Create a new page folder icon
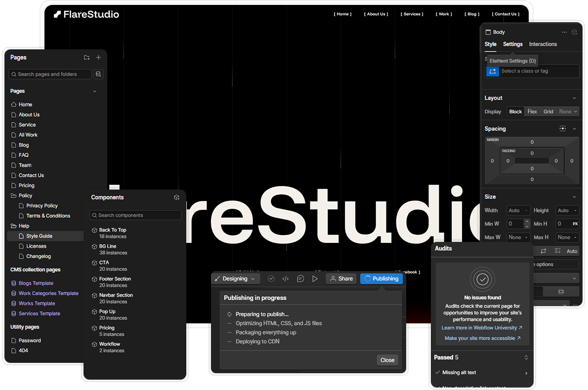The height and width of the screenshot is (390, 588). point(86,57)
